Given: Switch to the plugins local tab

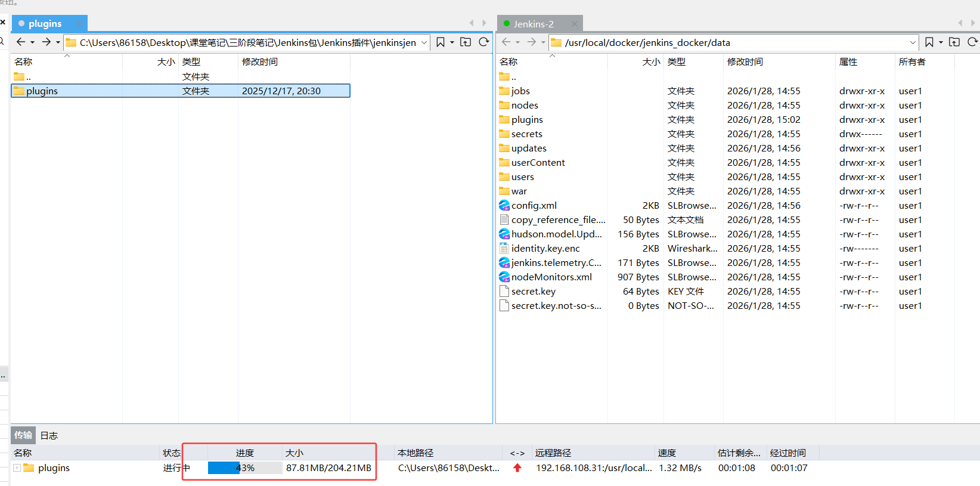Looking at the screenshot, I should tap(45, 24).
